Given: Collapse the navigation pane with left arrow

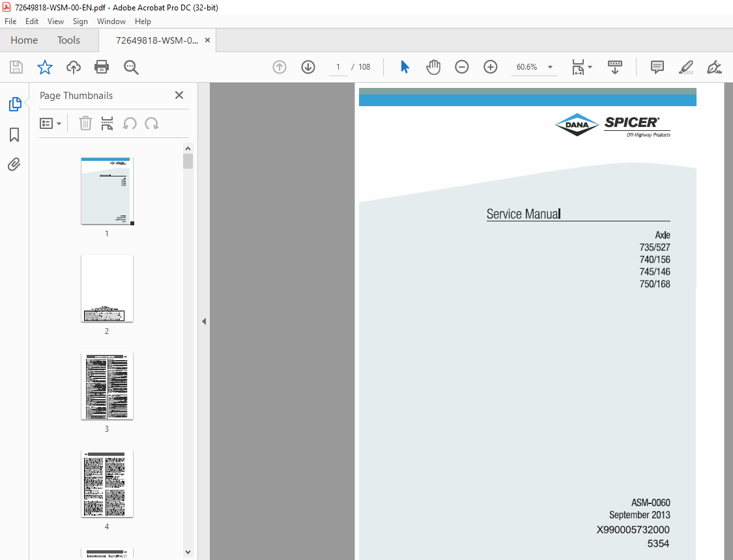Looking at the screenshot, I should pyautogui.click(x=204, y=321).
